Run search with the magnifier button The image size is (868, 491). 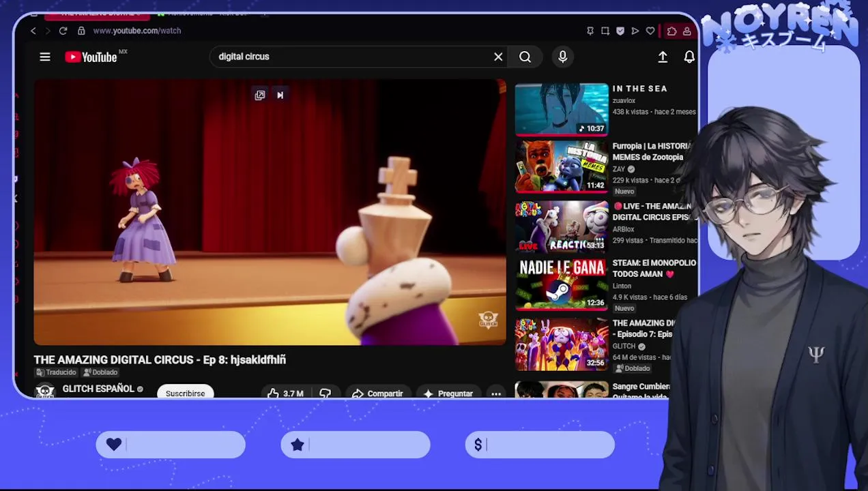pyautogui.click(x=525, y=57)
